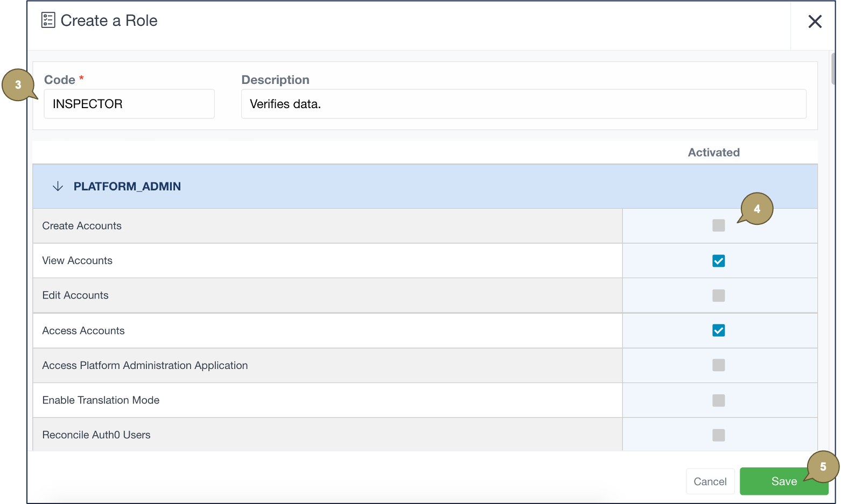Click the Code input field
Viewport: 841px width, 504px height.
coord(129,104)
